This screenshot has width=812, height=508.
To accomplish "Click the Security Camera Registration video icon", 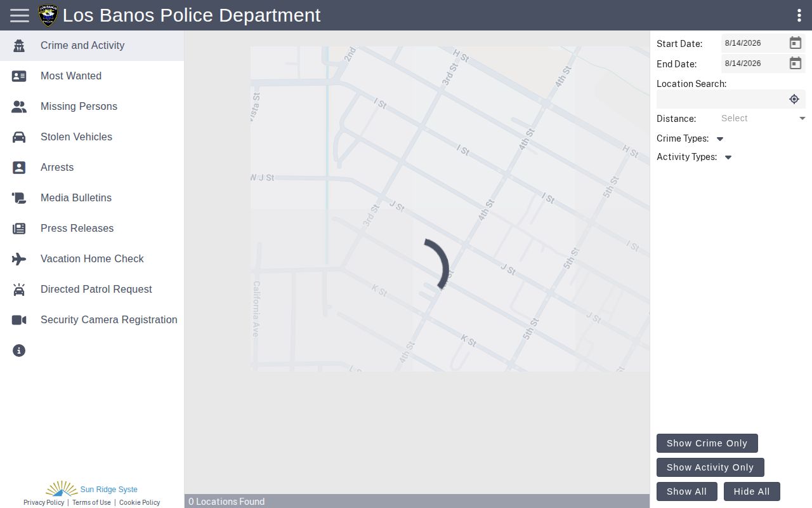I will [19, 320].
